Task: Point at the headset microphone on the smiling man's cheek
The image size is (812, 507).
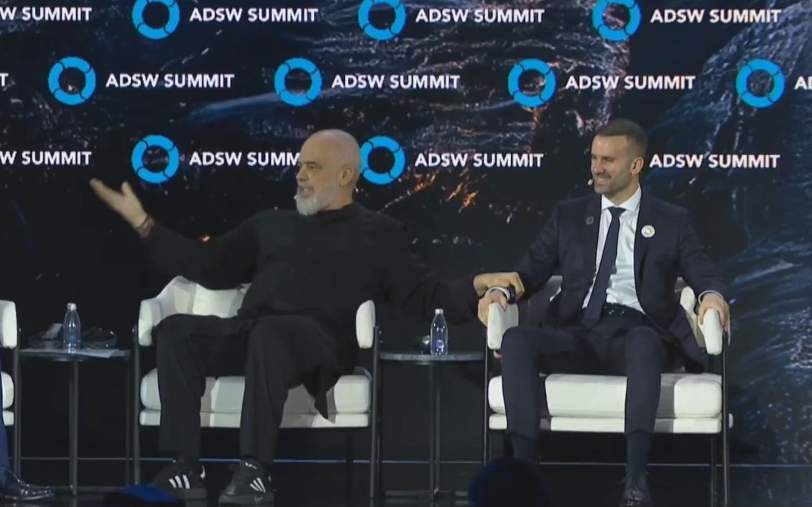Action: [589, 182]
